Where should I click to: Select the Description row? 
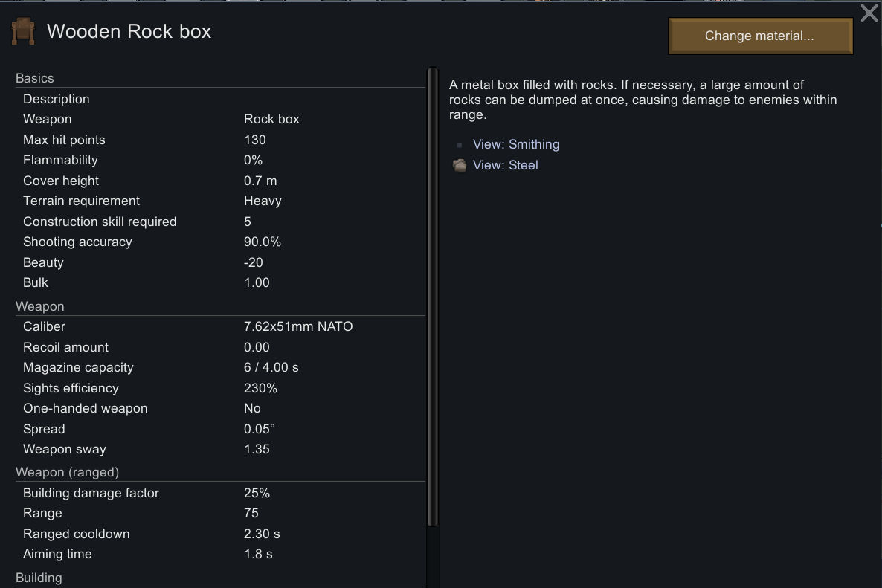pos(220,99)
